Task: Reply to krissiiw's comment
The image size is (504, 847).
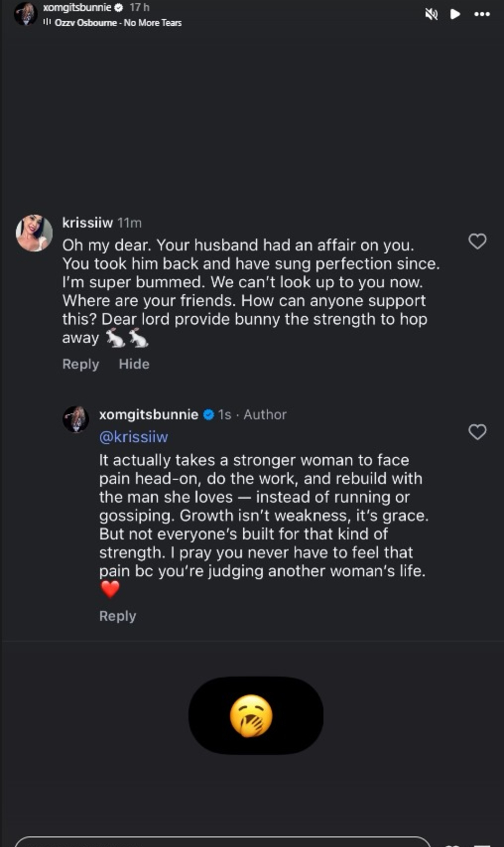Action: coord(80,364)
